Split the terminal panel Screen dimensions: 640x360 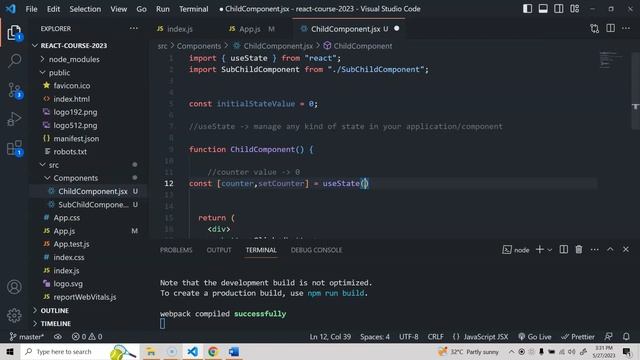point(564,249)
